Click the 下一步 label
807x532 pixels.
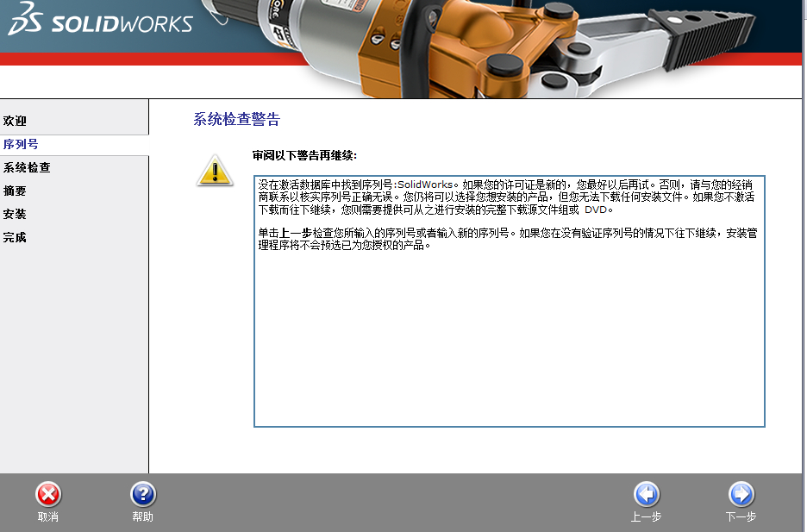(741, 516)
